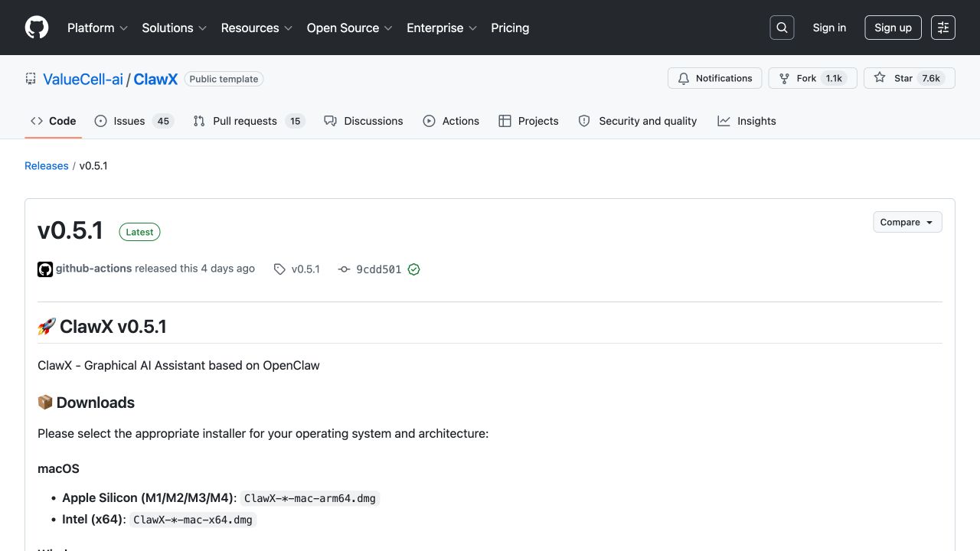980x551 pixels.
Task: Expand the Enterprise menu
Action: [442, 28]
